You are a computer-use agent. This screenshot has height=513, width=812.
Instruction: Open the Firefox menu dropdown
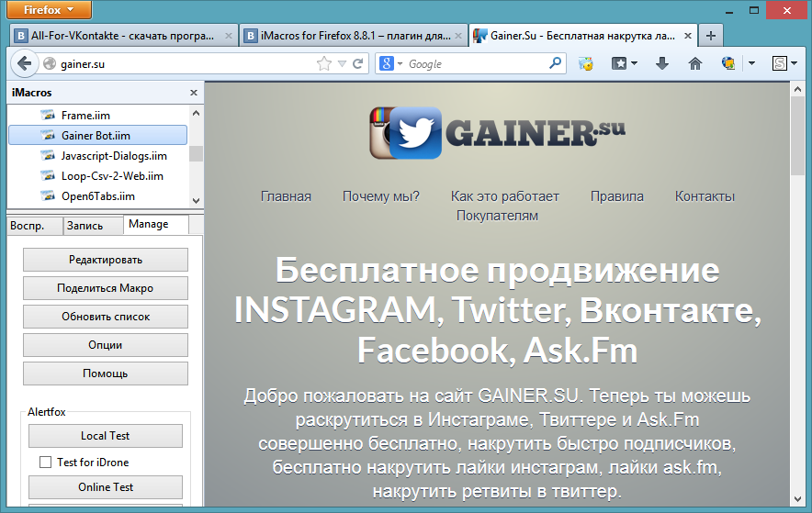pyautogui.click(x=50, y=10)
